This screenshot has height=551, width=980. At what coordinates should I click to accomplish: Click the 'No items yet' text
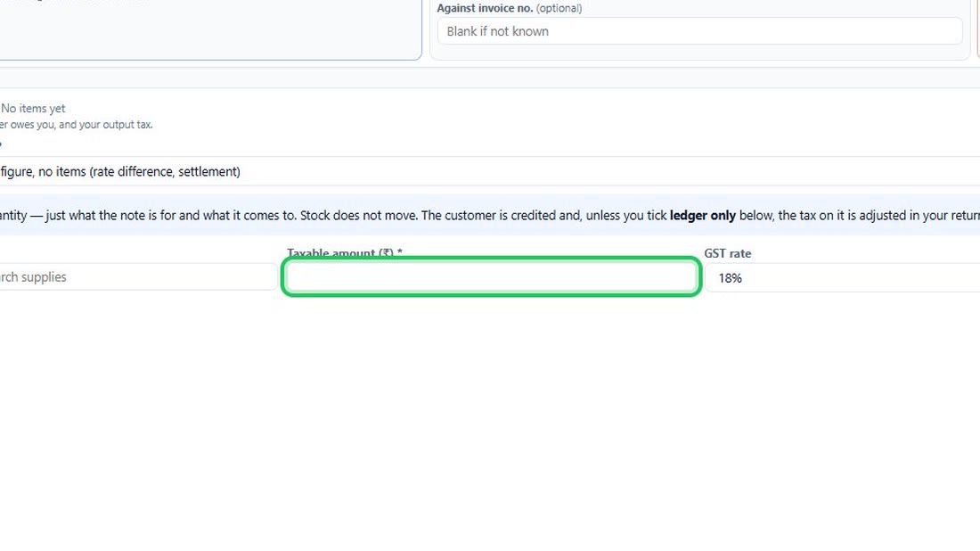[33, 108]
